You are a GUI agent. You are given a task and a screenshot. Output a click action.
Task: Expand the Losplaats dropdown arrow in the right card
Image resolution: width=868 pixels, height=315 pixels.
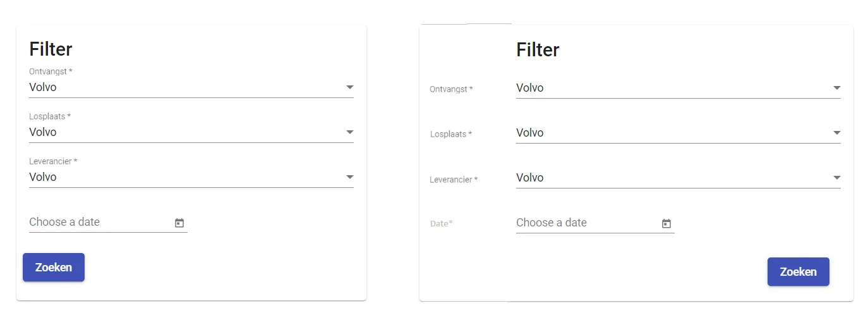[x=836, y=133]
